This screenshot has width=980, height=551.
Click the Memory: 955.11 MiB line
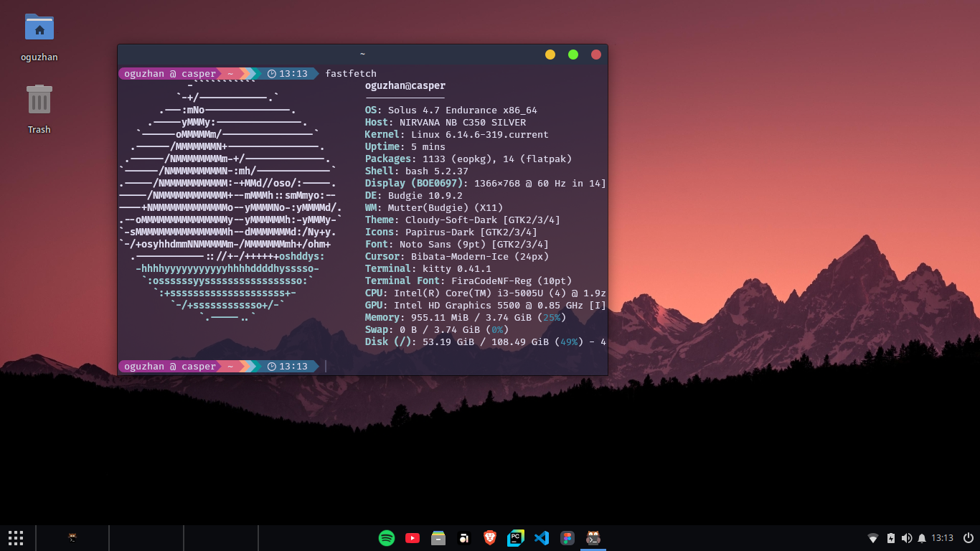[465, 318]
